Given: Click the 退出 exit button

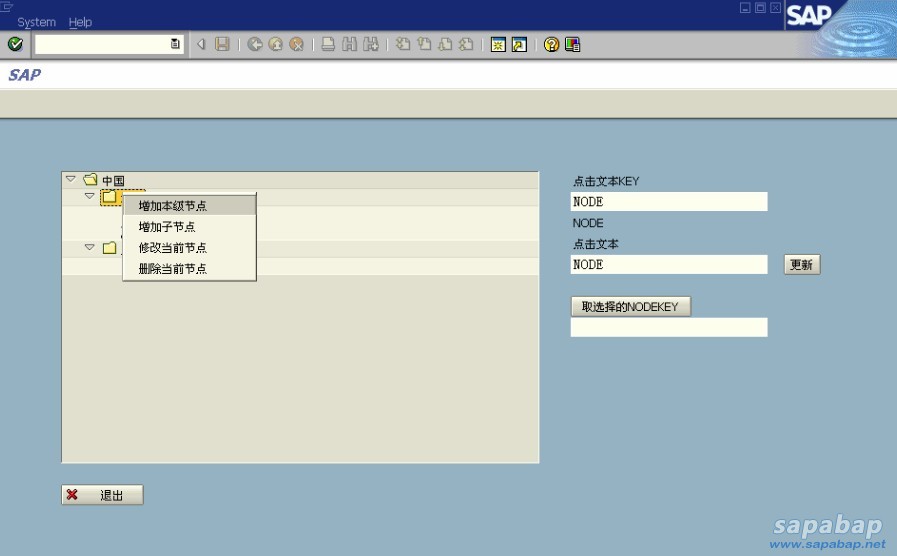Looking at the screenshot, I should pyautogui.click(x=102, y=495).
